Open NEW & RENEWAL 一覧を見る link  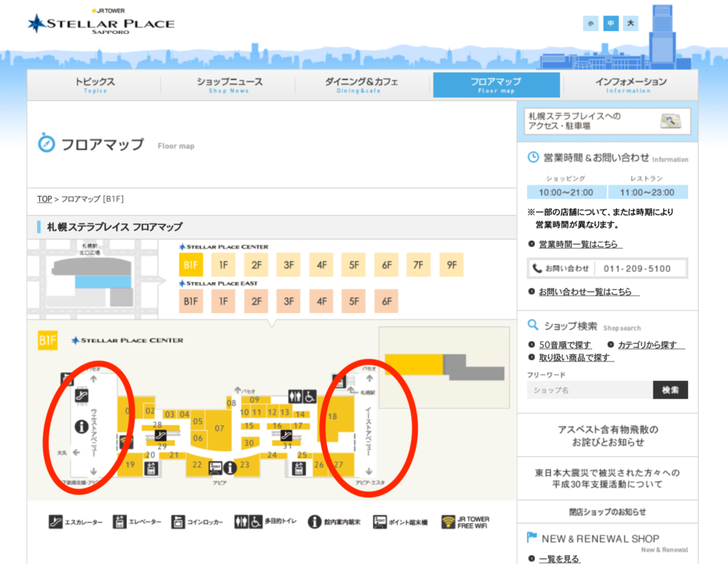pyautogui.click(x=560, y=559)
